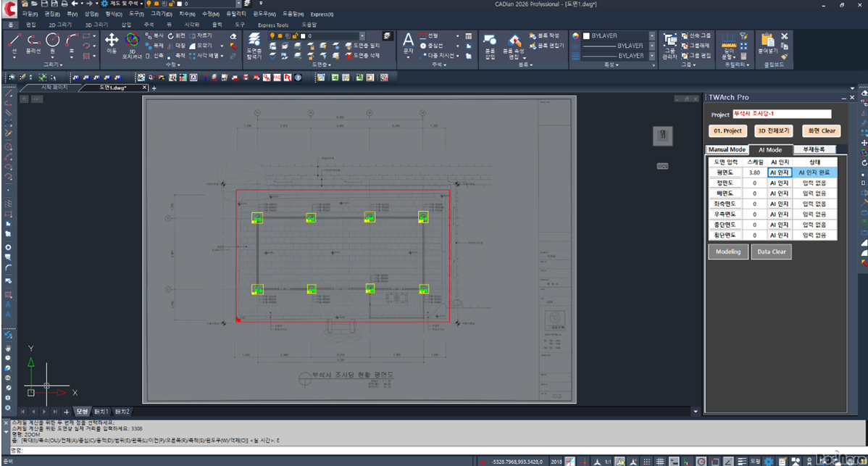Viewport: 868px width, 466px height.
Task: Expand the BYLAYER color dropdown
Action: [652, 36]
